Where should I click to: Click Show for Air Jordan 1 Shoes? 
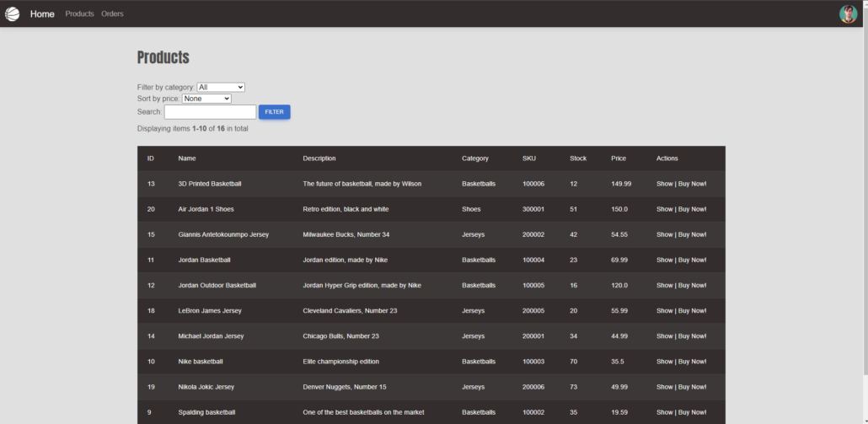tap(664, 209)
